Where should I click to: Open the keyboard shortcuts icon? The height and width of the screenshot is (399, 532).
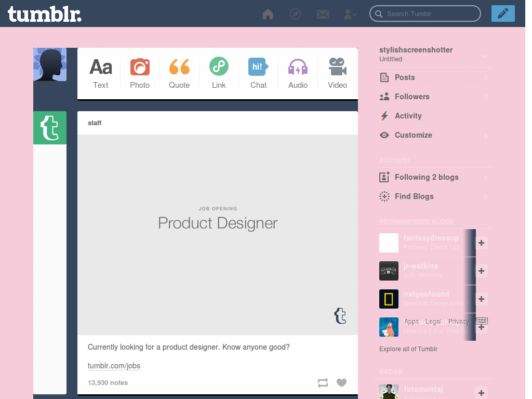(x=482, y=321)
